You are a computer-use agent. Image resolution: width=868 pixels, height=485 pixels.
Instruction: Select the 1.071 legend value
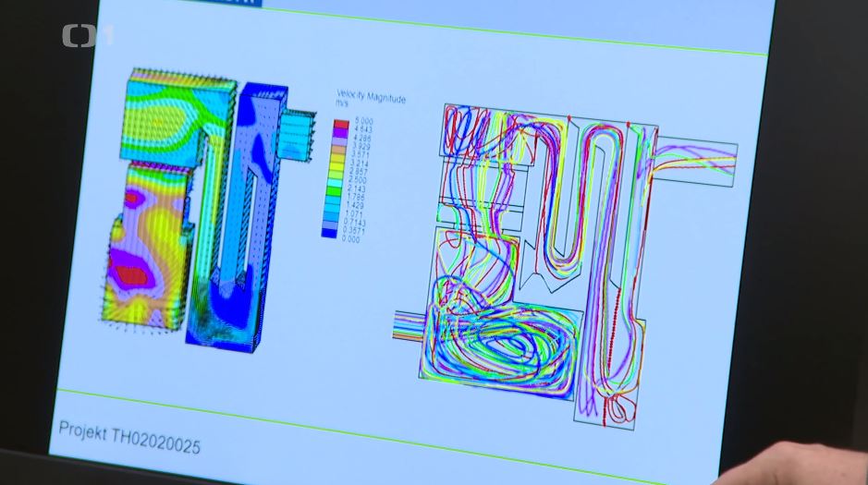[x=354, y=213]
